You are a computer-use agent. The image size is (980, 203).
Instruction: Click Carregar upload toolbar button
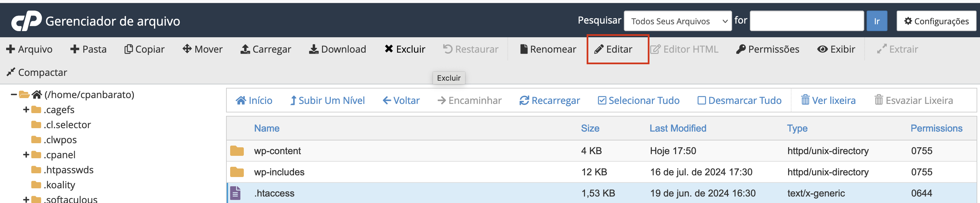pyautogui.click(x=266, y=49)
